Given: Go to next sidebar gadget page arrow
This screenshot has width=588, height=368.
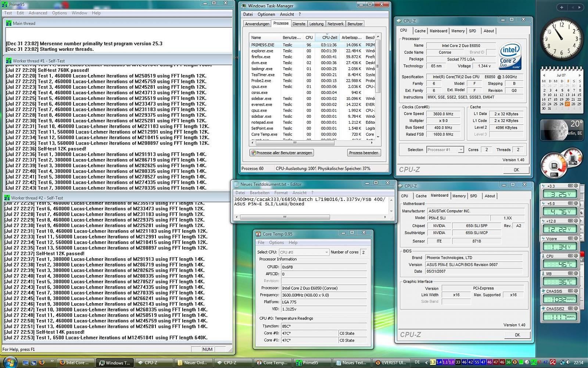Looking at the screenshot, I should point(580,7).
